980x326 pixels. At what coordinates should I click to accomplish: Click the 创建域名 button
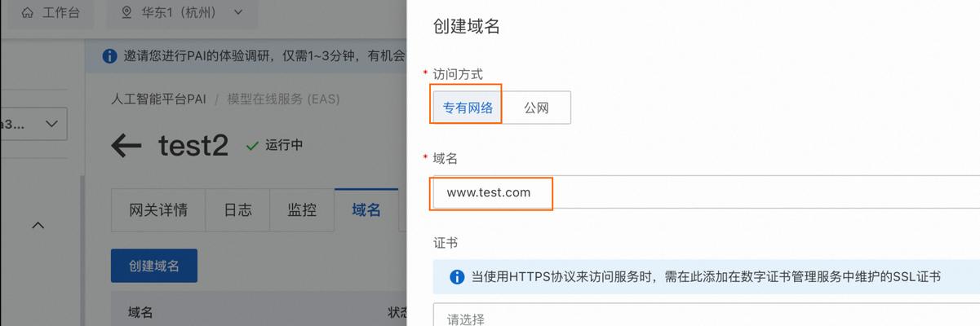pyautogui.click(x=154, y=266)
